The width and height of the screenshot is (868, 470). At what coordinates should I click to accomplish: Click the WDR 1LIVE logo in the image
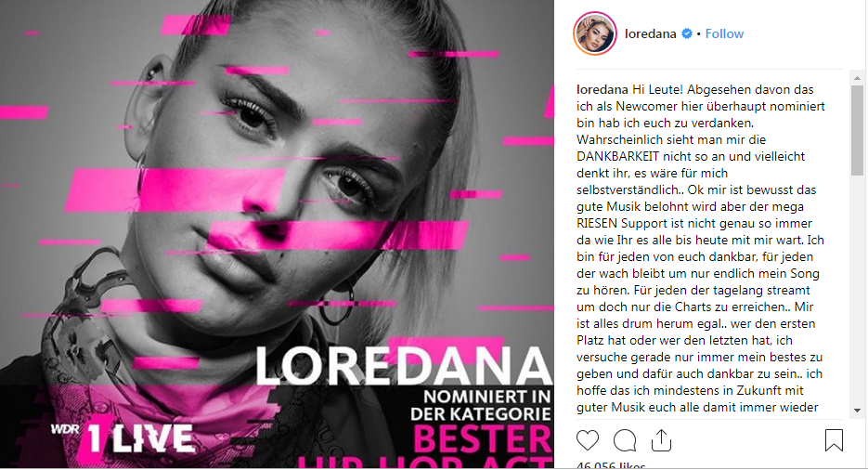123,437
